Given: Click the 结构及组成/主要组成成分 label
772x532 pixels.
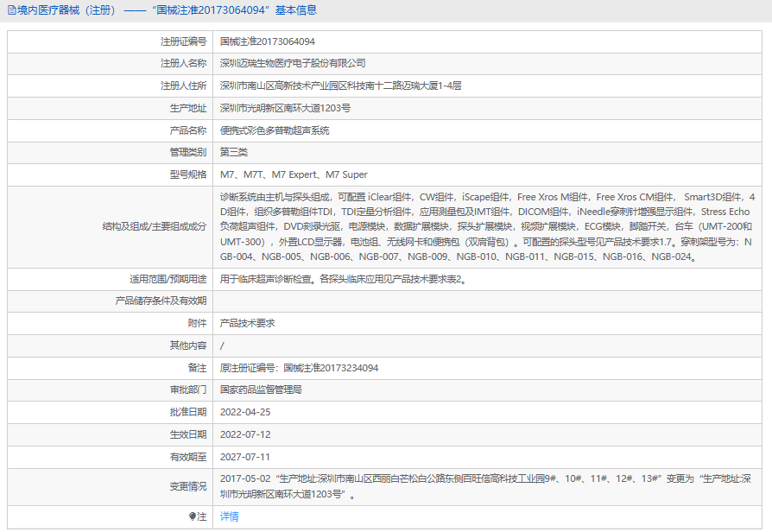Looking at the screenshot, I should click(154, 226).
